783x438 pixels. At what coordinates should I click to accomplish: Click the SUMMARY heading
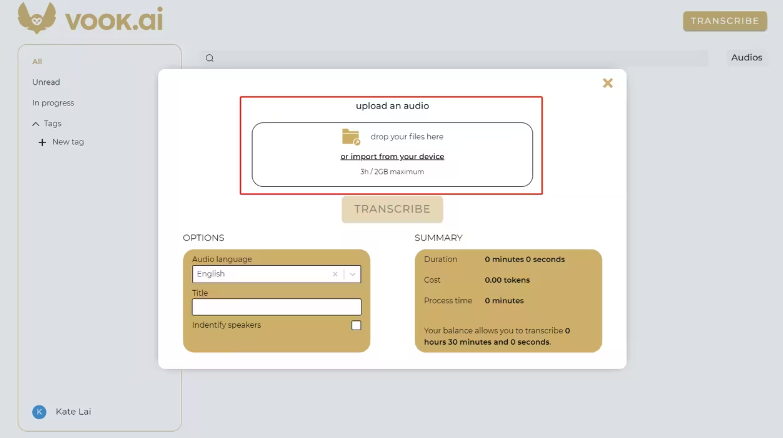pyautogui.click(x=438, y=238)
